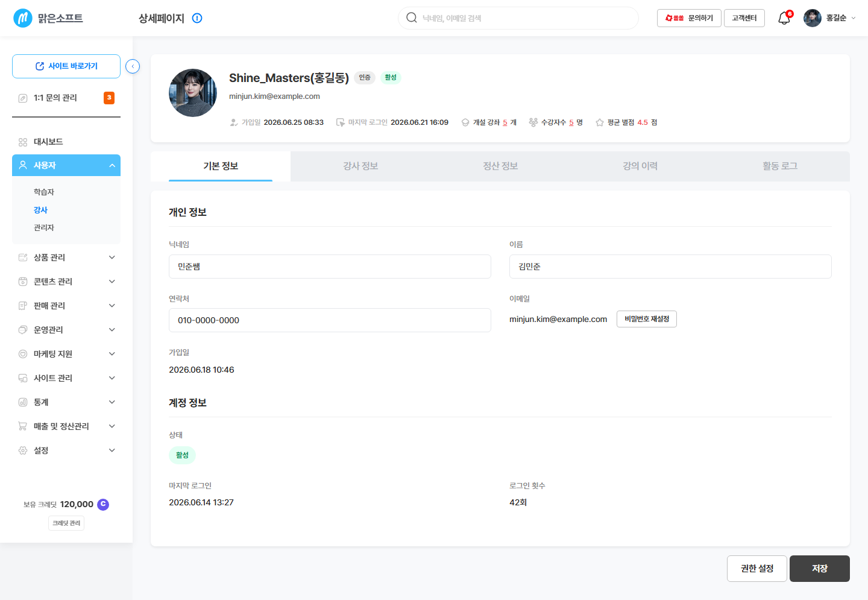The height and width of the screenshot is (600, 868).
Task: Click the 개설 강좌 graduation cap icon
Action: tap(465, 122)
